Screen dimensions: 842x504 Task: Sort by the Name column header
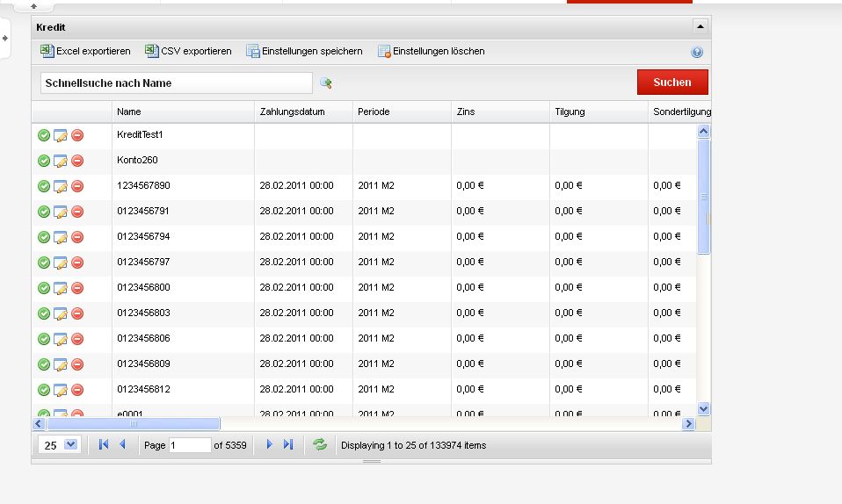click(x=129, y=112)
